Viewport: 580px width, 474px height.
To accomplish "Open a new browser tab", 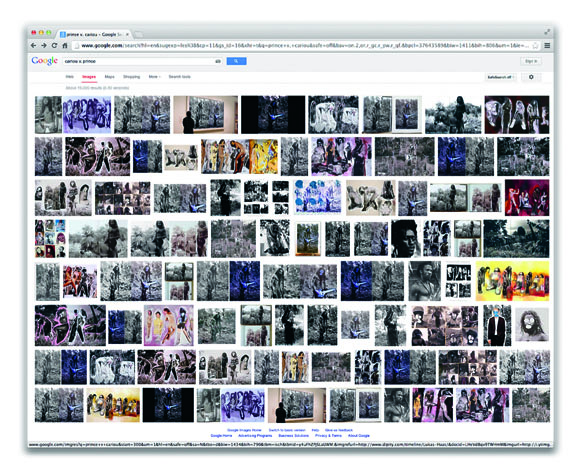I will pos(138,34).
